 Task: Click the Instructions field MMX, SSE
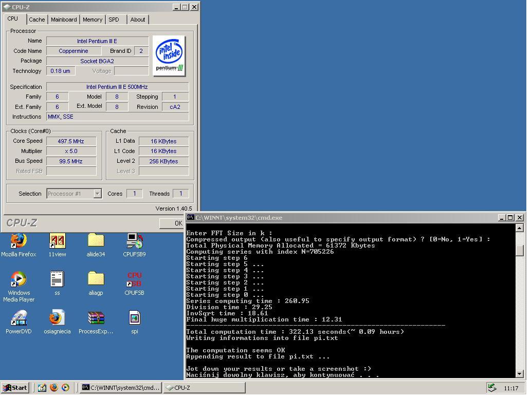[x=117, y=117]
